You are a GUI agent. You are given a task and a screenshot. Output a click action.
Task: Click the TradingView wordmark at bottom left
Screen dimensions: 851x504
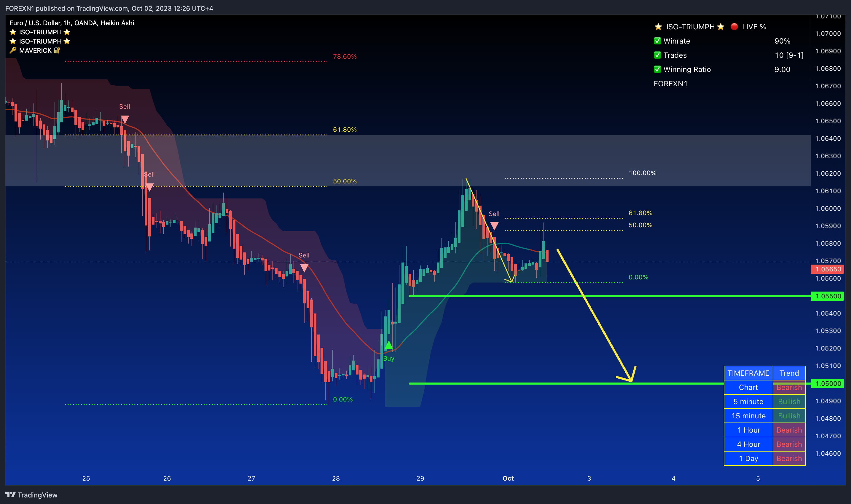pos(37,495)
